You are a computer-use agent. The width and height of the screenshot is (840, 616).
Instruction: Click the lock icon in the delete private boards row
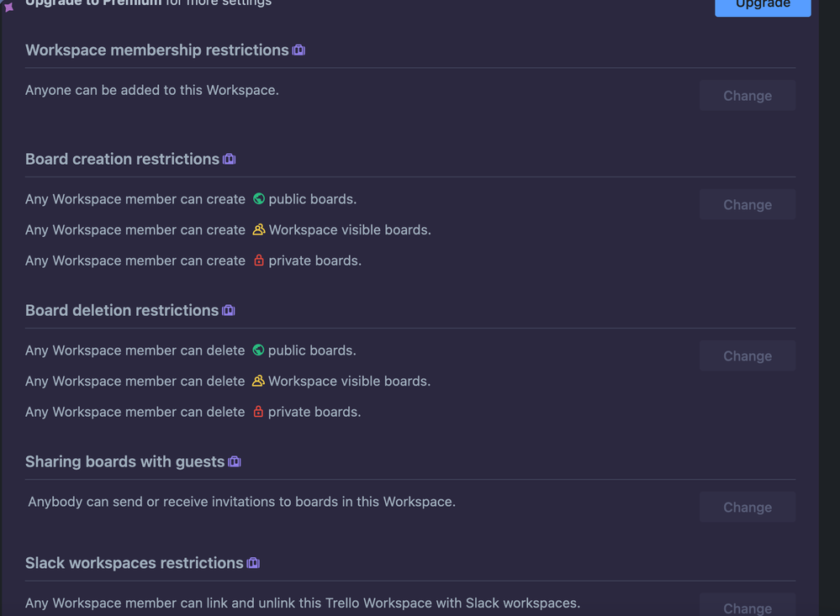coord(258,411)
